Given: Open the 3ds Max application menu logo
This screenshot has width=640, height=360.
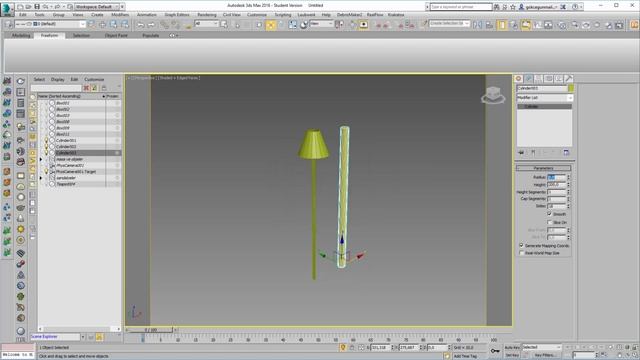Looking at the screenshot, I should tap(7, 8).
